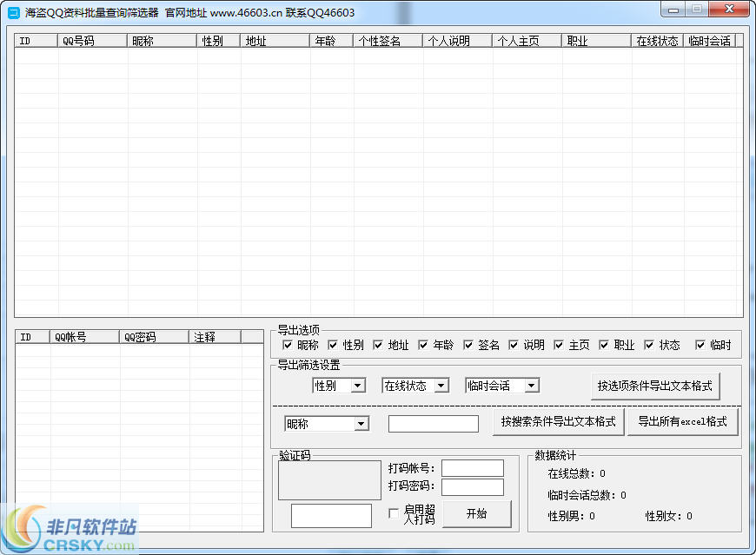
Task: Enable the 启用超人打码 checkbox
Action: point(394,513)
